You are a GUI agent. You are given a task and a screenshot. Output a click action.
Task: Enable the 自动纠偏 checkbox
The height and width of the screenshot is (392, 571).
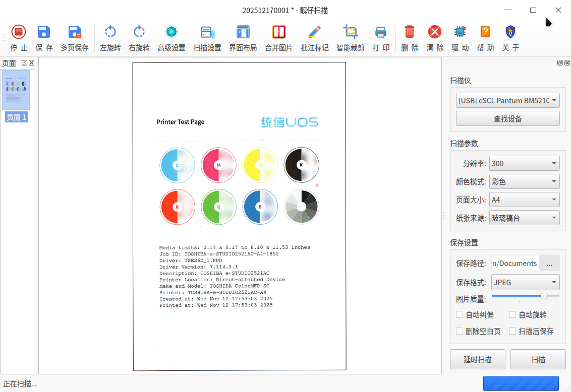460,314
